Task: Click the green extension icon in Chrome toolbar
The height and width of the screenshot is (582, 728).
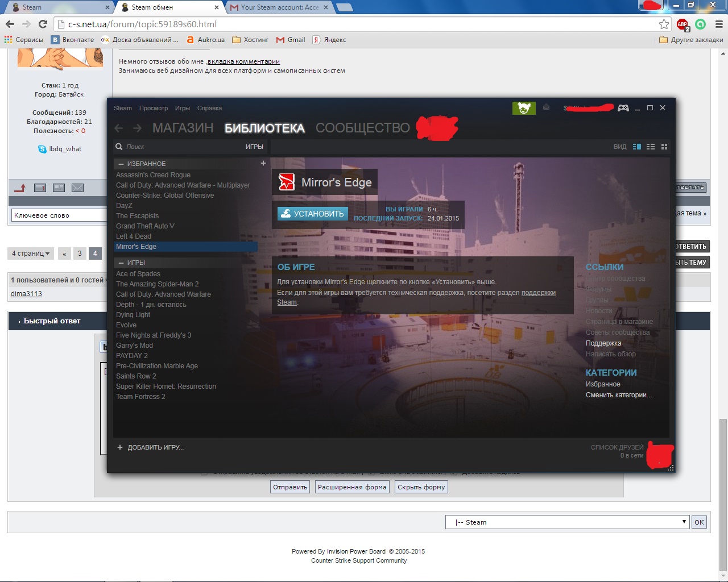Action: [700, 24]
